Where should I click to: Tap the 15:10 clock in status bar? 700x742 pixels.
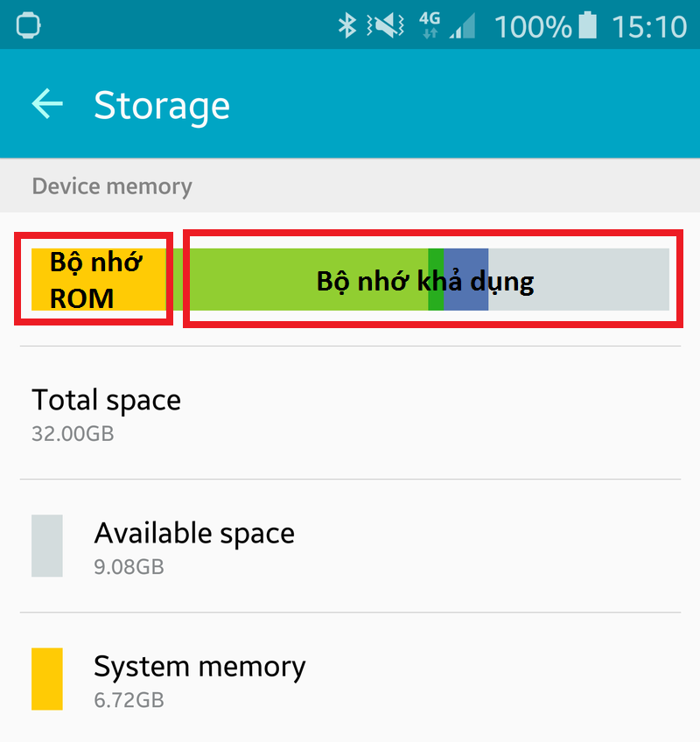coord(649,26)
